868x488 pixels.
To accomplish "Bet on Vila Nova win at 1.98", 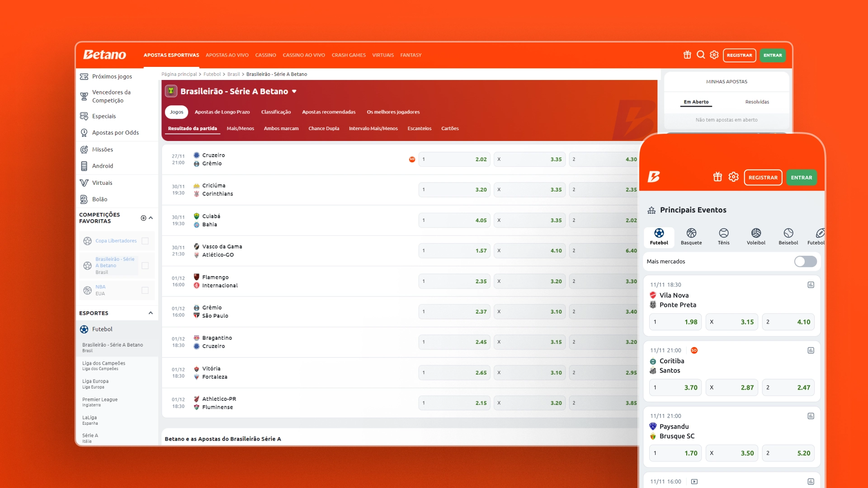I will click(675, 322).
